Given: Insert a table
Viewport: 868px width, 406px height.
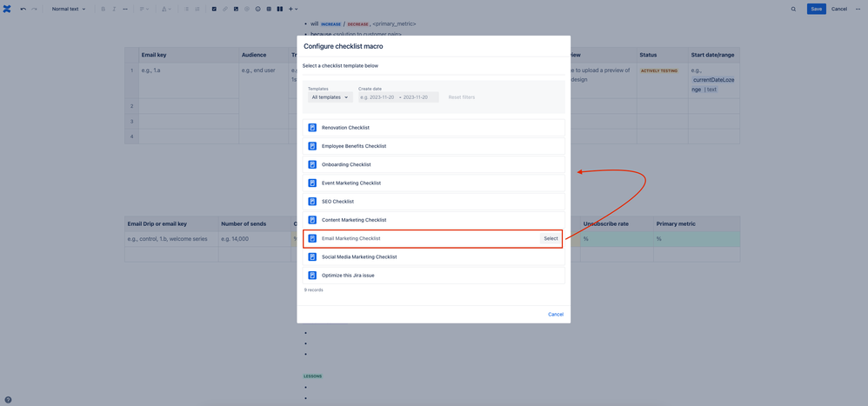Looking at the screenshot, I should tap(269, 9).
